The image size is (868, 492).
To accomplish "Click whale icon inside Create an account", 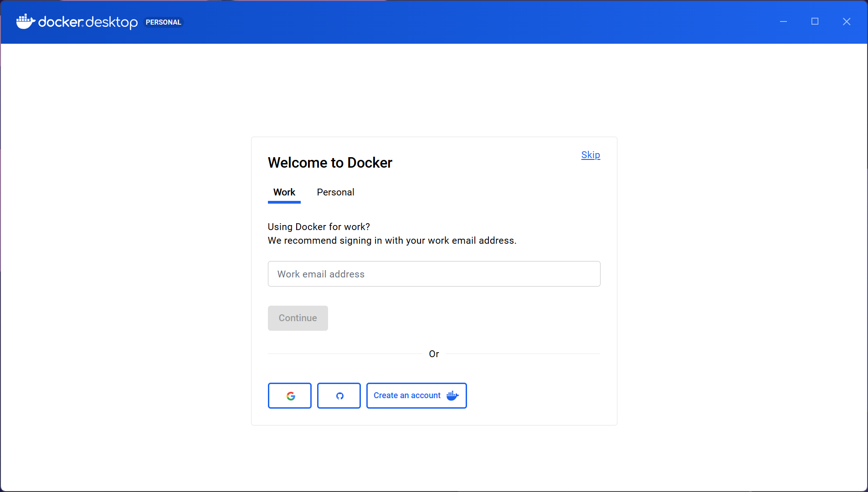I will pyautogui.click(x=452, y=395).
